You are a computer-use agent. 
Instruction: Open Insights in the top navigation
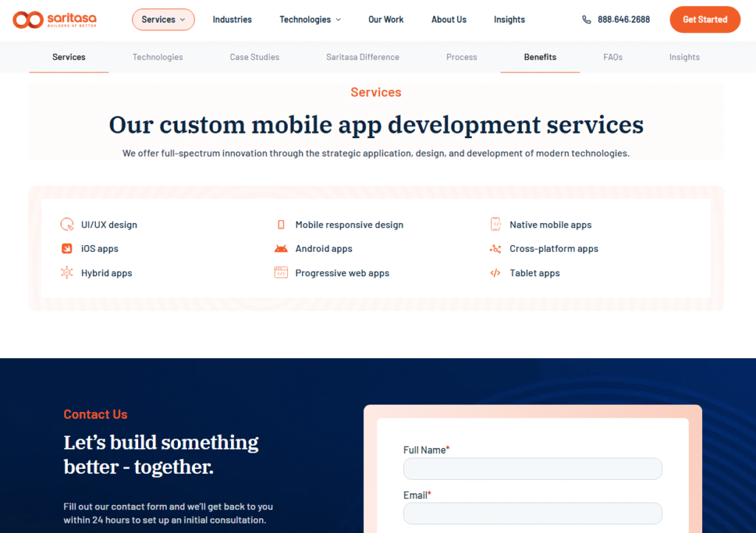509,20
